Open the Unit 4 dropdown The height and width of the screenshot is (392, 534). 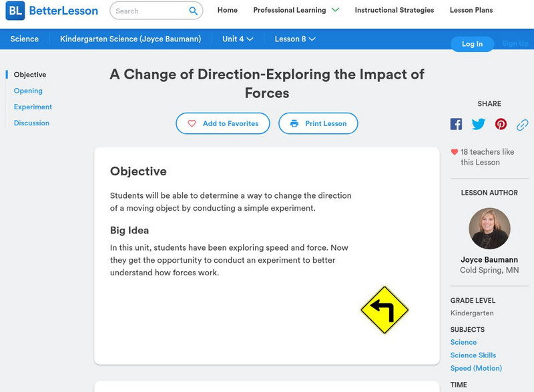coord(238,39)
